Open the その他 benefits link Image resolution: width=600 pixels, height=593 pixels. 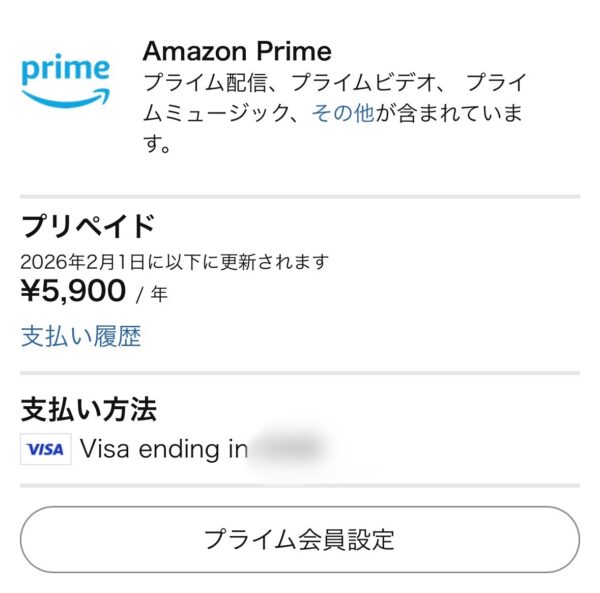pyautogui.click(x=343, y=114)
